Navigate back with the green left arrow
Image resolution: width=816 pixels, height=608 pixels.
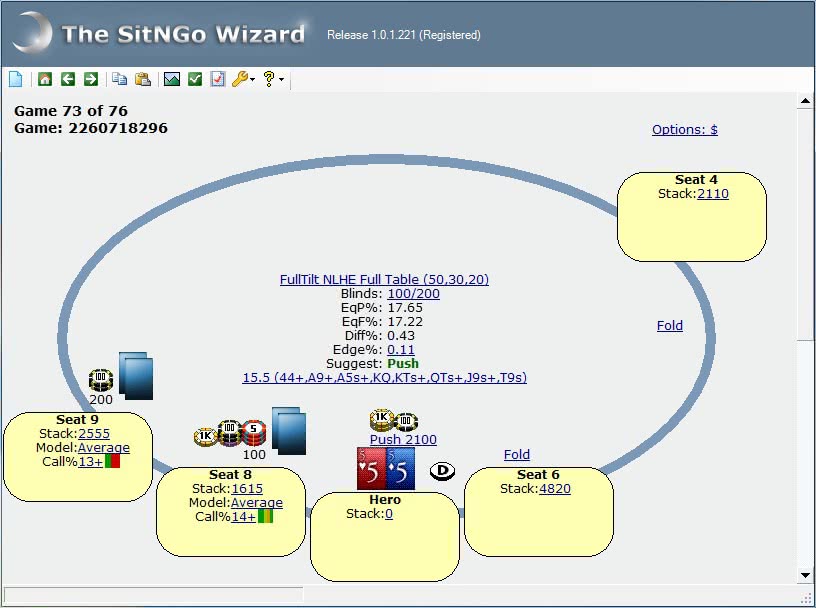68,79
